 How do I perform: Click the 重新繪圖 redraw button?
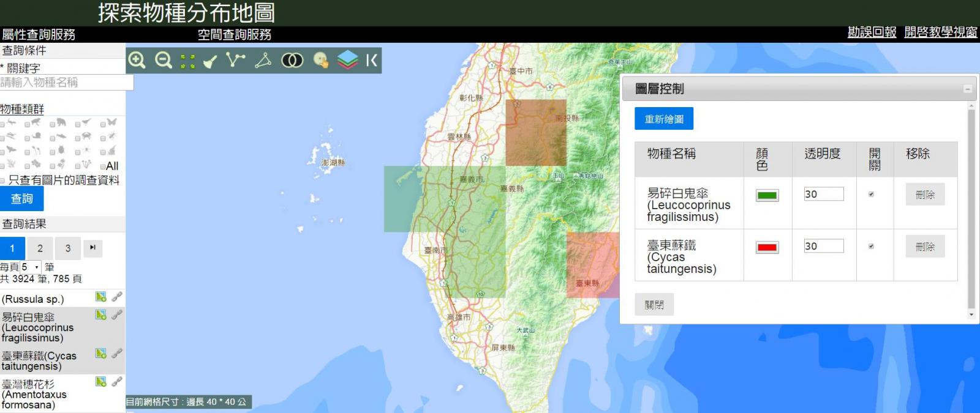tap(664, 119)
